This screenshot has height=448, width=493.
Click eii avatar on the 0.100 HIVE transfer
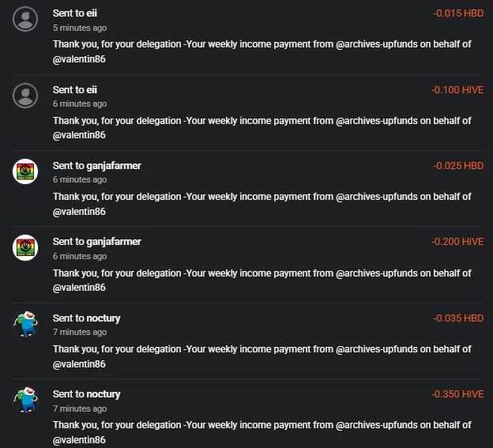click(x=25, y=96)
